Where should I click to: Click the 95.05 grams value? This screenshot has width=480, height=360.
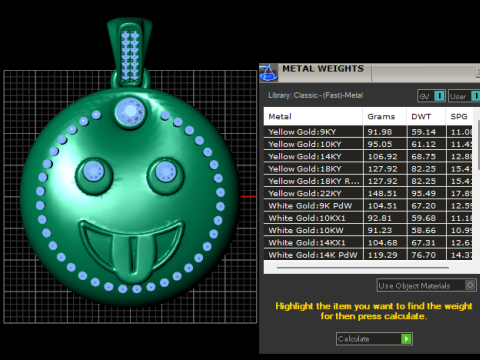(380, 144)
